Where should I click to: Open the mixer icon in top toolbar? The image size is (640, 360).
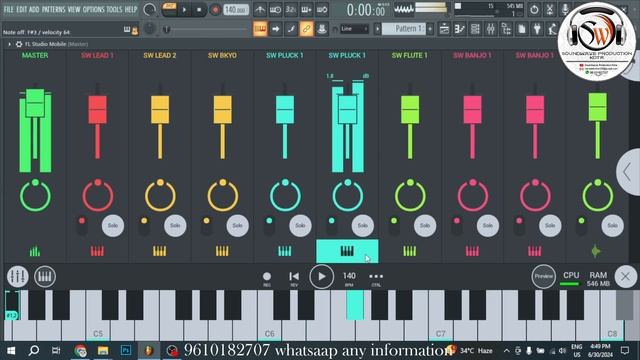491,29
